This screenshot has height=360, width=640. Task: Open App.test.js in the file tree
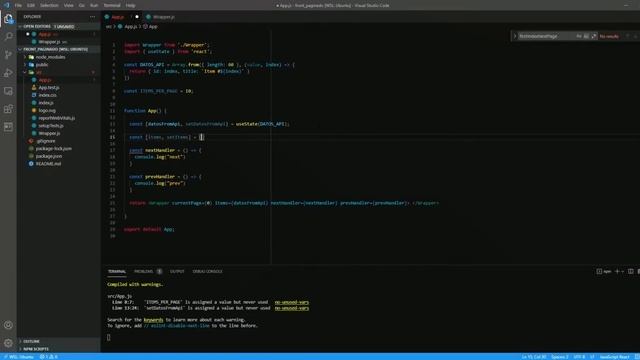tap(49, 88)
